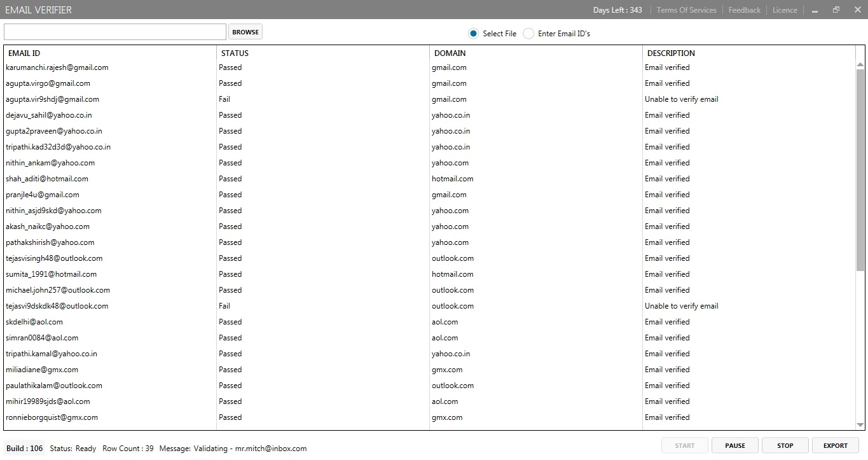The height and width of the screenshot is (460, 868).
Task: Sort by the STATUS column header
Action: (x=235, y=53)
